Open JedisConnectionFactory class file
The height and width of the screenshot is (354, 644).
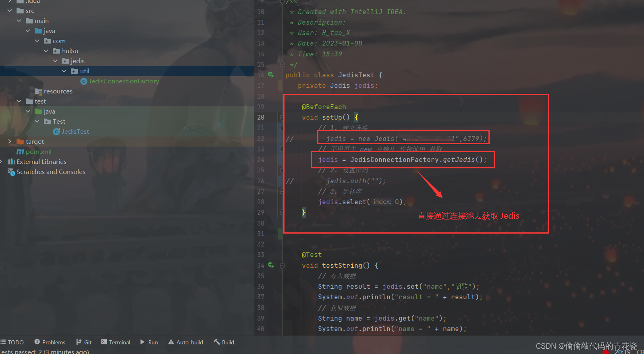(124, 81)
